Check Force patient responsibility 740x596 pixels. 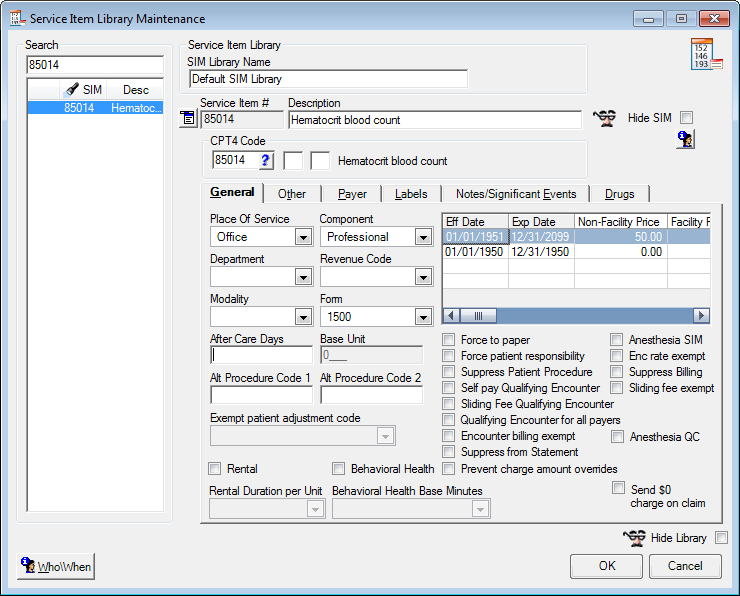(449, 356)
